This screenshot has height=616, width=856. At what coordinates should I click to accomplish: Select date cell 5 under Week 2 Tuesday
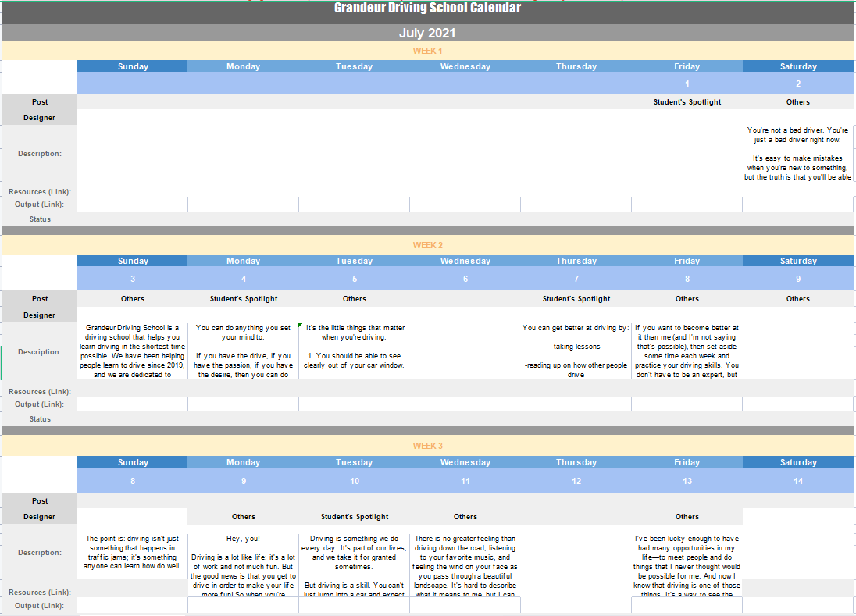355,279
